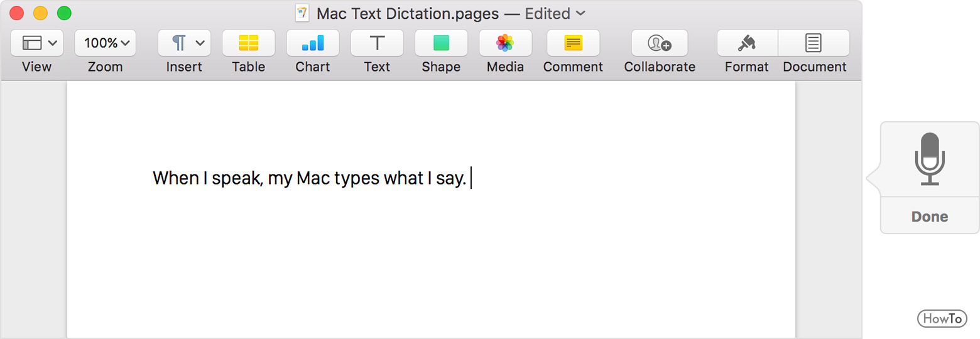The height and width of the screenshot is (339, 980).
Task: Add a comment with the Comment icon
Action: 573,43
